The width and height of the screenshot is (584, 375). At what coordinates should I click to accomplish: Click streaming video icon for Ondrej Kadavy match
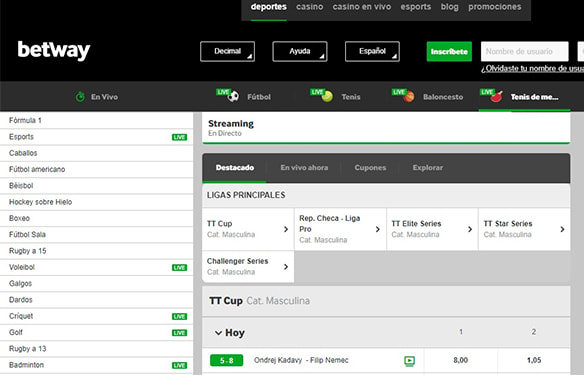pos(409,360)
